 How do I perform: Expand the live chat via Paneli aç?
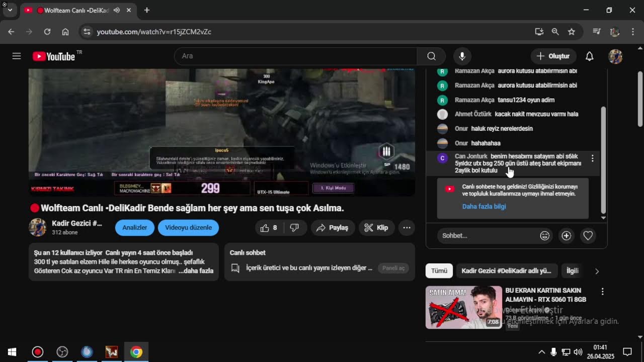(x=393, y=268)
